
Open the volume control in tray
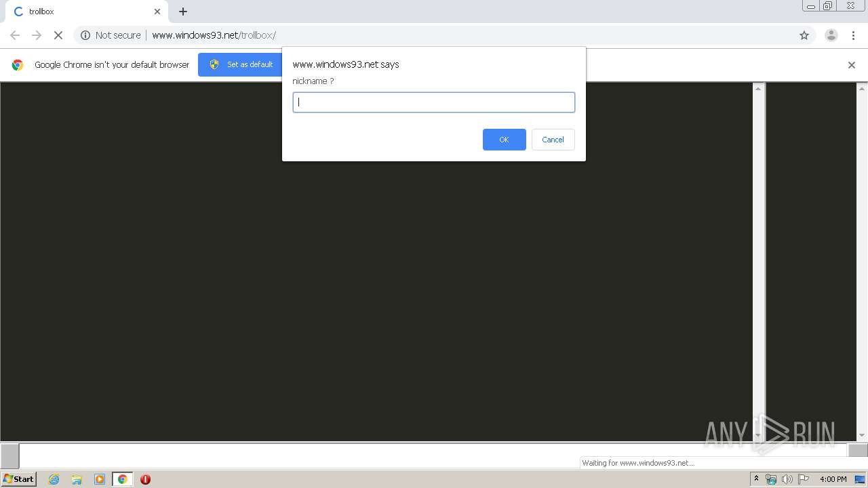[787, 479]
